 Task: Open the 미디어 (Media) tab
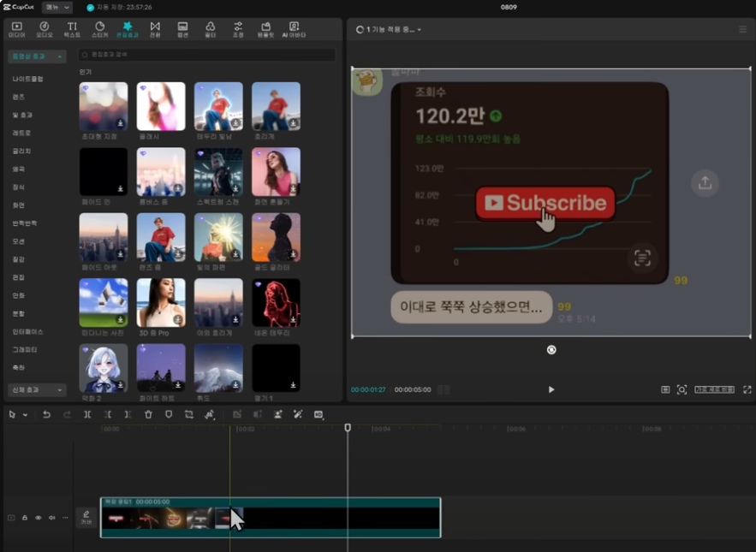pyautogui.click(x=17, y=29)
